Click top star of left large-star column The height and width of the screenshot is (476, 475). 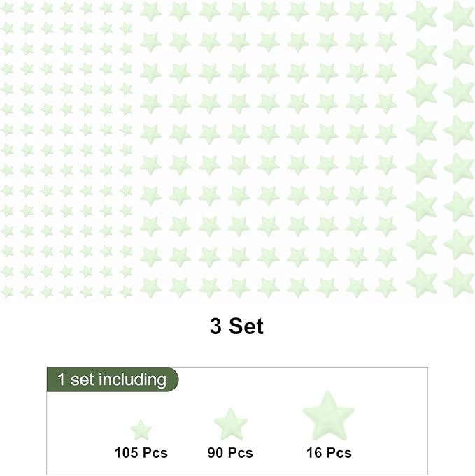point(421,15)
